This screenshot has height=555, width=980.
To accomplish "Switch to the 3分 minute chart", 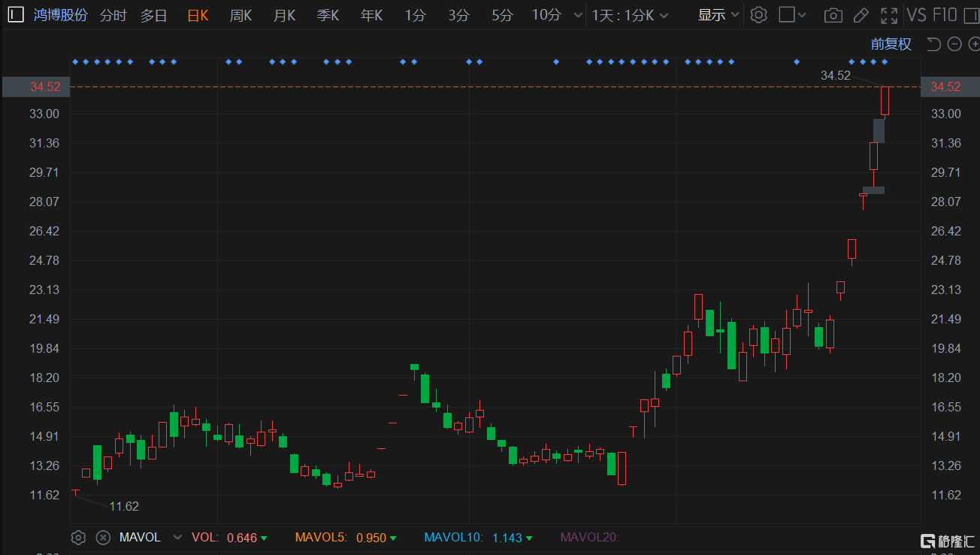I will [x=458, y=15].
